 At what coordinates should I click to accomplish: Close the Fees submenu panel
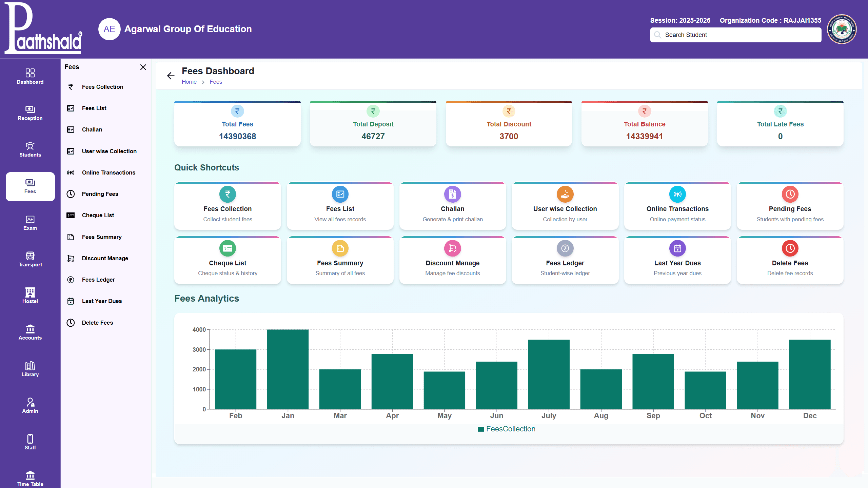(x=143, y=67)
